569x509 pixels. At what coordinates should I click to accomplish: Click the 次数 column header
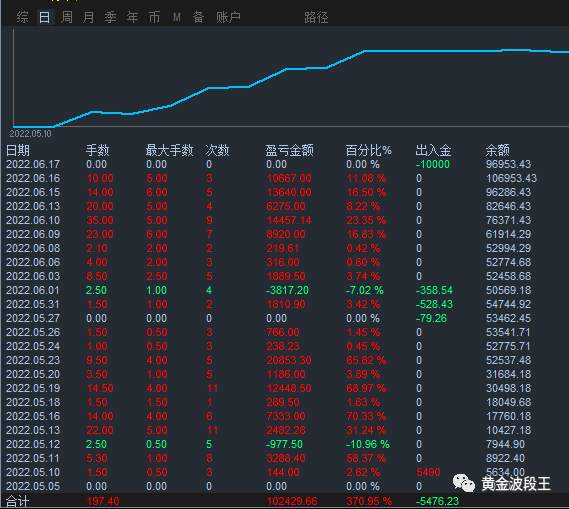point(217,150)
